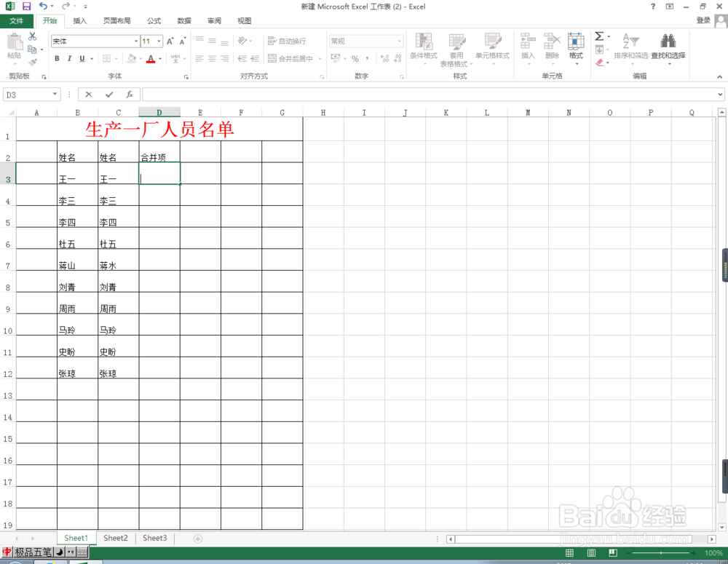The width and height of the screenshot is (728, 564).
Task: Save the workbook using the floppy disk icon
Action: pyautogui.click(x=26, y=7)
